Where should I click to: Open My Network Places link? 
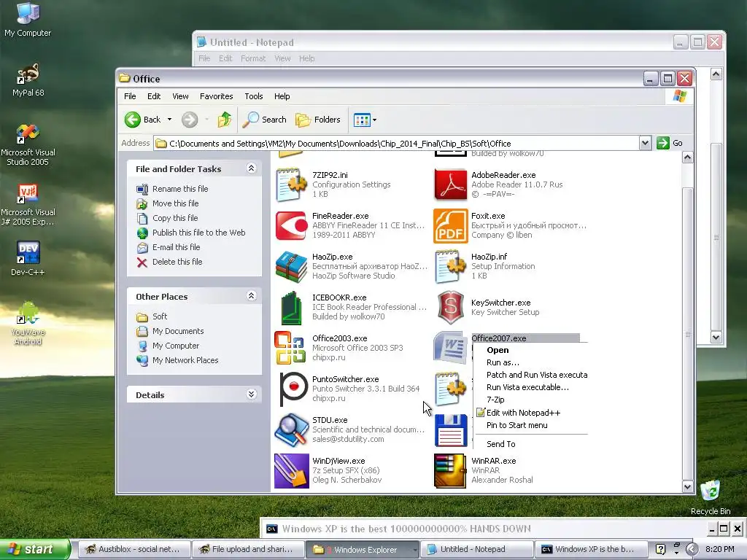(x=185, y=360)
